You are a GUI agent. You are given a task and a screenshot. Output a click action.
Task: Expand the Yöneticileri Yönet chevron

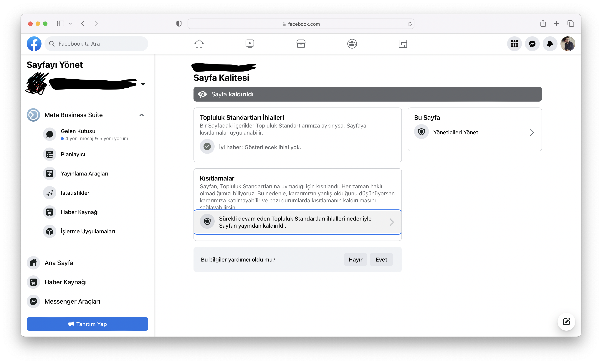pyautogui.click(x=532, y=132)
